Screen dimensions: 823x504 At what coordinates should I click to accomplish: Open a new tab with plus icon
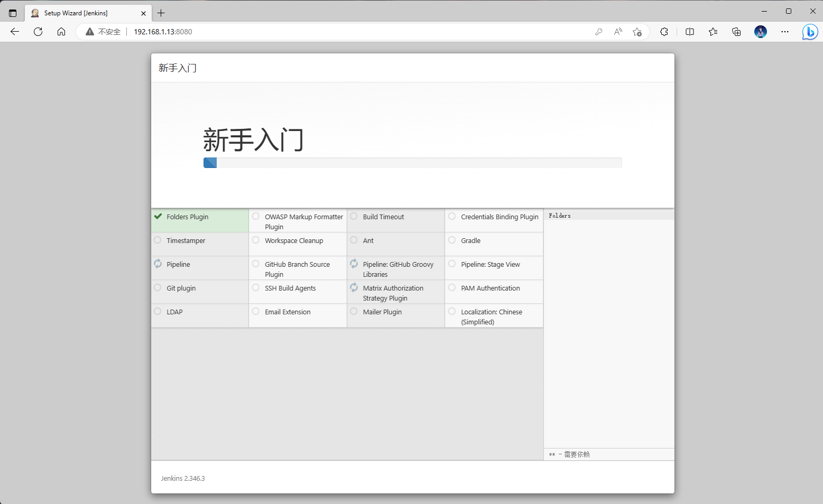pyautogui.click(x=161, y=13)
